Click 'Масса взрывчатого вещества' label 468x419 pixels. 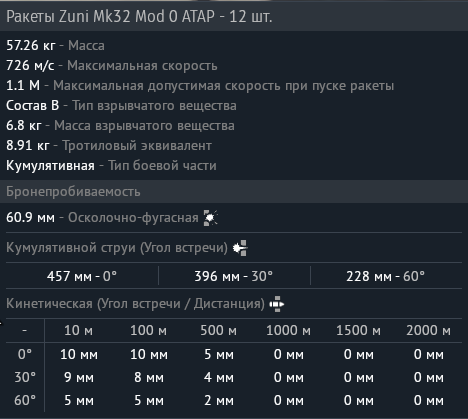(x=144, y=126)
